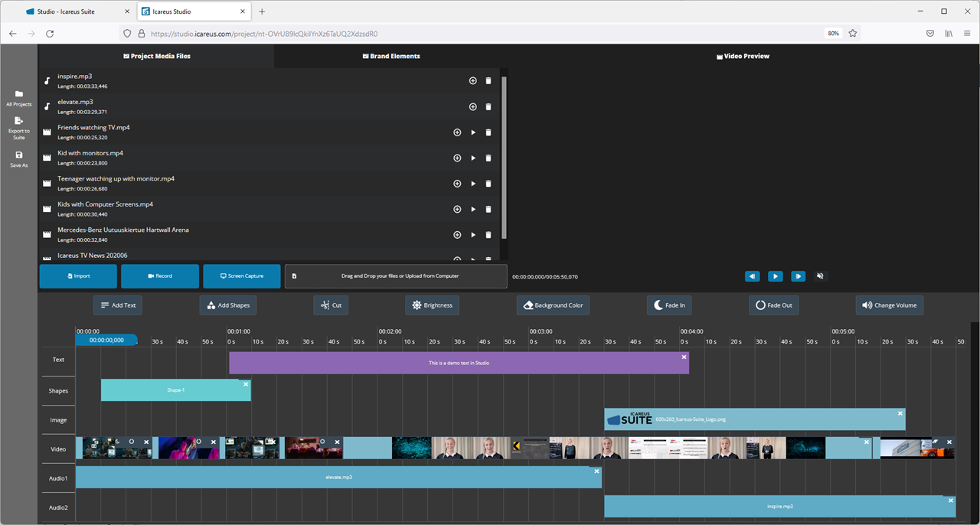Click the Import button
This screenshot has height=525, width=980.
[x=78, y=276]
